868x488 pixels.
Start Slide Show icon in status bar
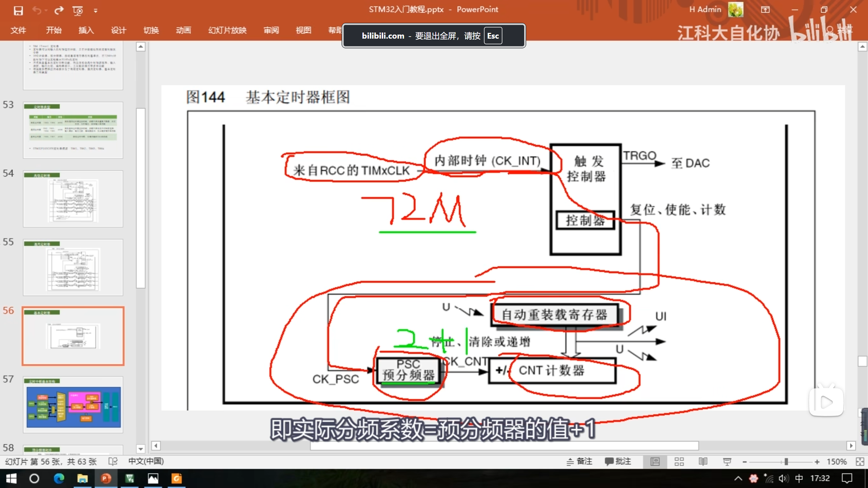coord(727,461)
